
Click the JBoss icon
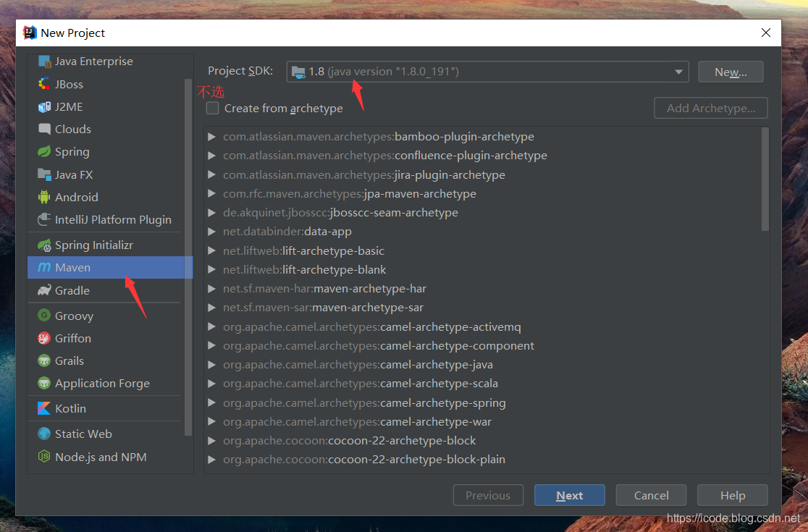(44, 84)
